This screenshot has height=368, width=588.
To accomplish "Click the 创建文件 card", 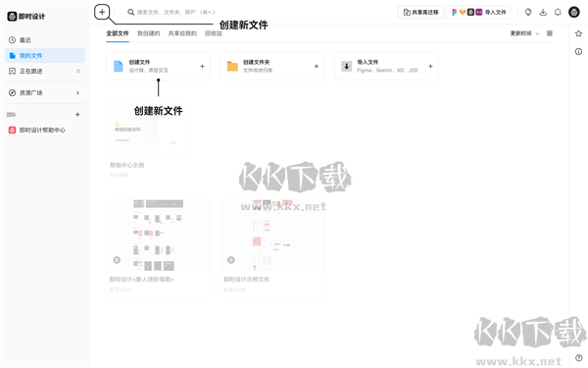I will 158,66.
